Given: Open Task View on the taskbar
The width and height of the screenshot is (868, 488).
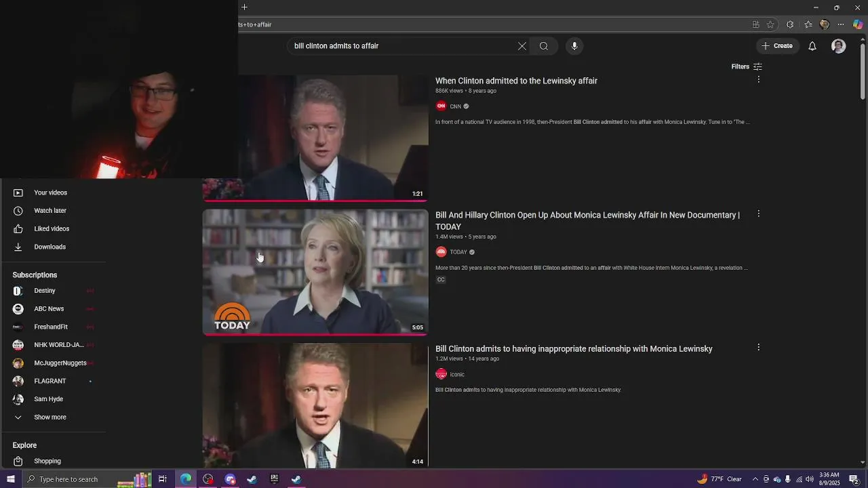Looking at the screenshot, I should tap(163, 479).
